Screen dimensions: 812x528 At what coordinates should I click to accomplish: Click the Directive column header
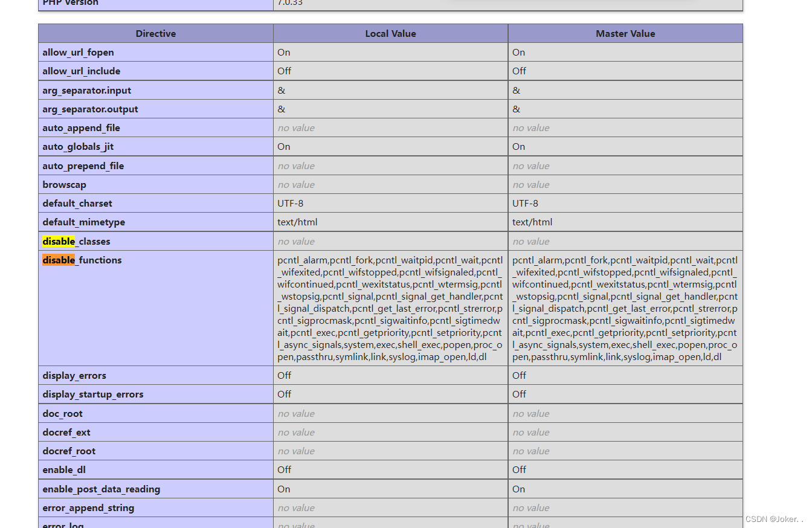tap(155, 34)
